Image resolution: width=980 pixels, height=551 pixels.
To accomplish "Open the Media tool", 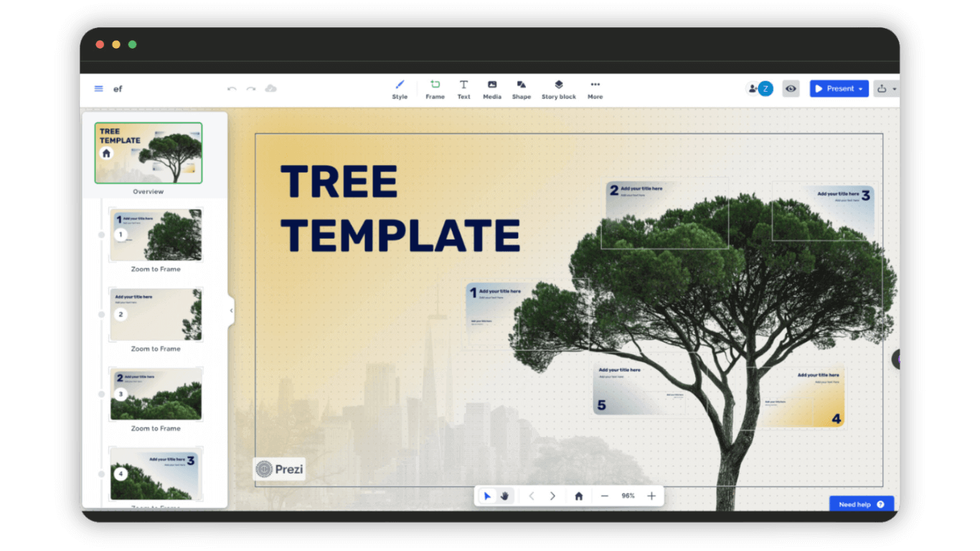I will [x=492, y=89].
